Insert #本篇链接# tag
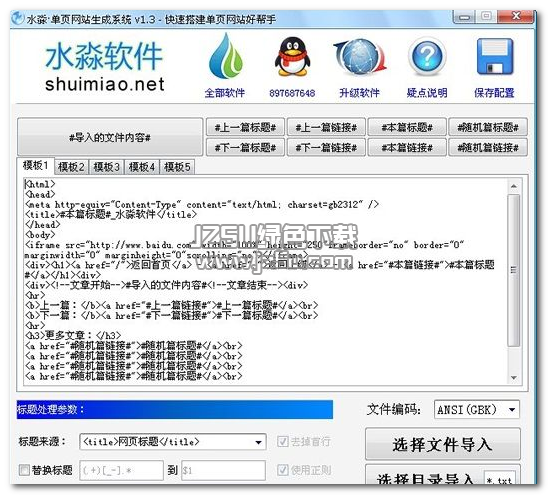This screenshot has width=548, height=495. (x=407, y=148)
